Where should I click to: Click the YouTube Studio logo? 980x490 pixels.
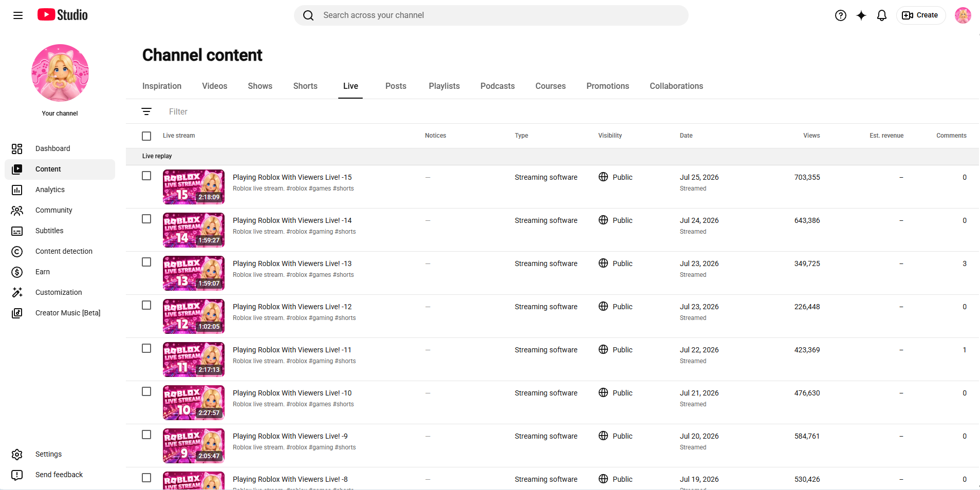click(x=63, y=15)
